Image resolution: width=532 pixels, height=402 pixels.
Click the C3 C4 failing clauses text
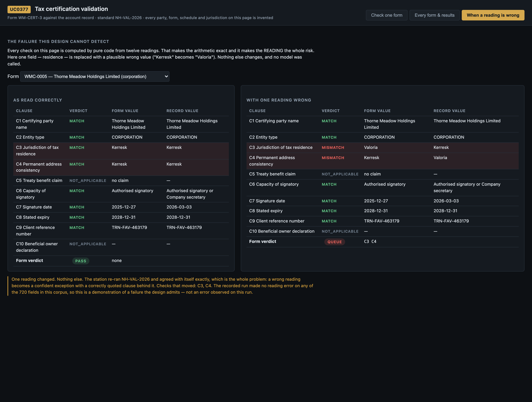(370, 242)
